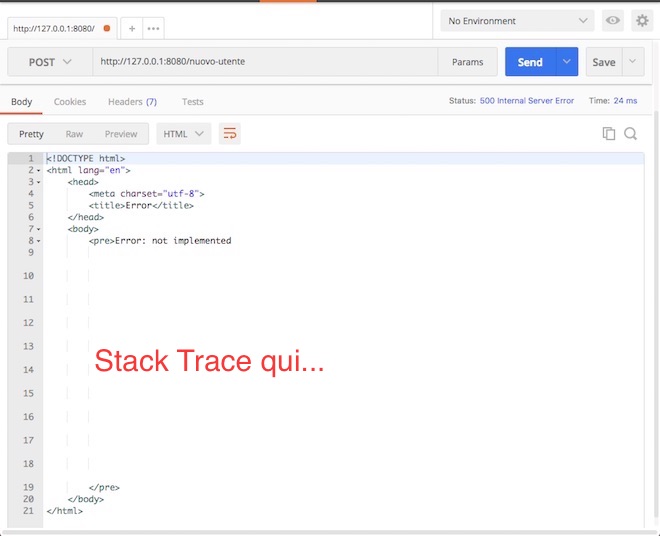The height and width of the screenshot is (536, 660).
Task: Search within response using magnifier icon
Action: click(631, 134)
